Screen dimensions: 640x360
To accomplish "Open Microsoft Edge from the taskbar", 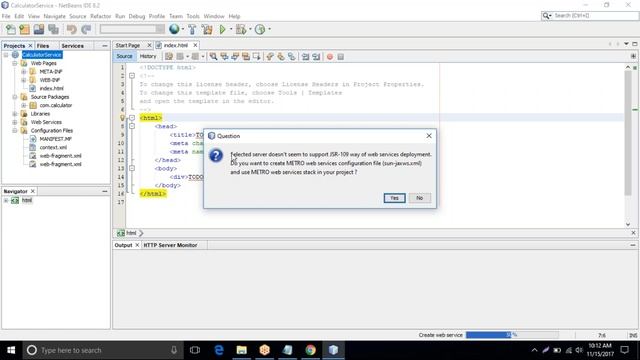I will (219, 350).
